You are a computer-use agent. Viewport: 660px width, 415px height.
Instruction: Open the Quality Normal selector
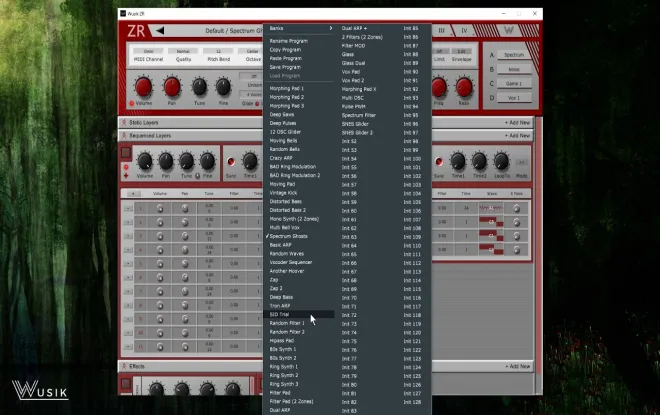coord(183,51)
